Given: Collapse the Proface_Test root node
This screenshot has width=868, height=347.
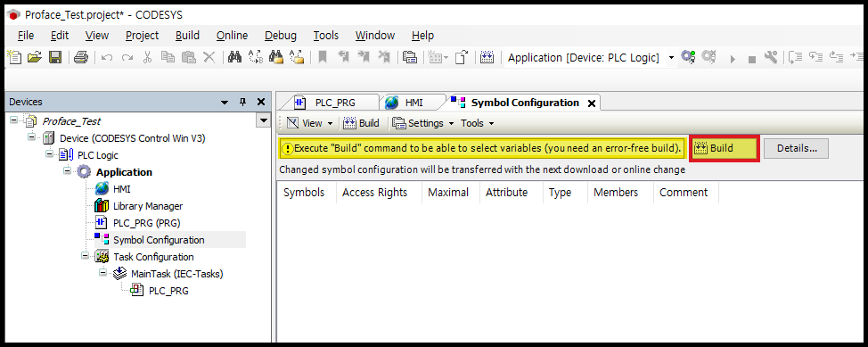Looking at the screenshot, I should click(14, 120).
